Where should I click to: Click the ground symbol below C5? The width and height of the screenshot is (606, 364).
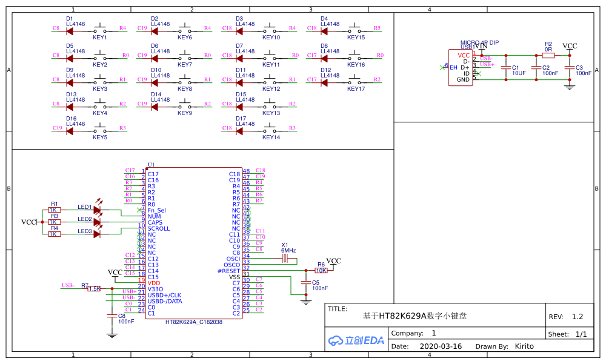click(305, 302)
